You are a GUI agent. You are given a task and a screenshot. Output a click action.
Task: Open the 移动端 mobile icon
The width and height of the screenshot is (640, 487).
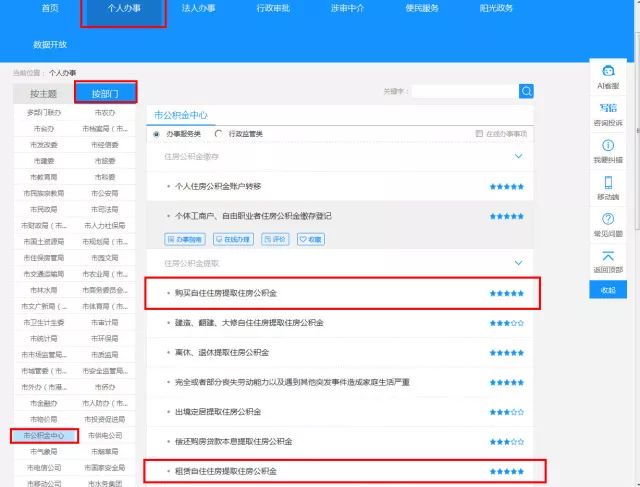[x=608, y=185]
